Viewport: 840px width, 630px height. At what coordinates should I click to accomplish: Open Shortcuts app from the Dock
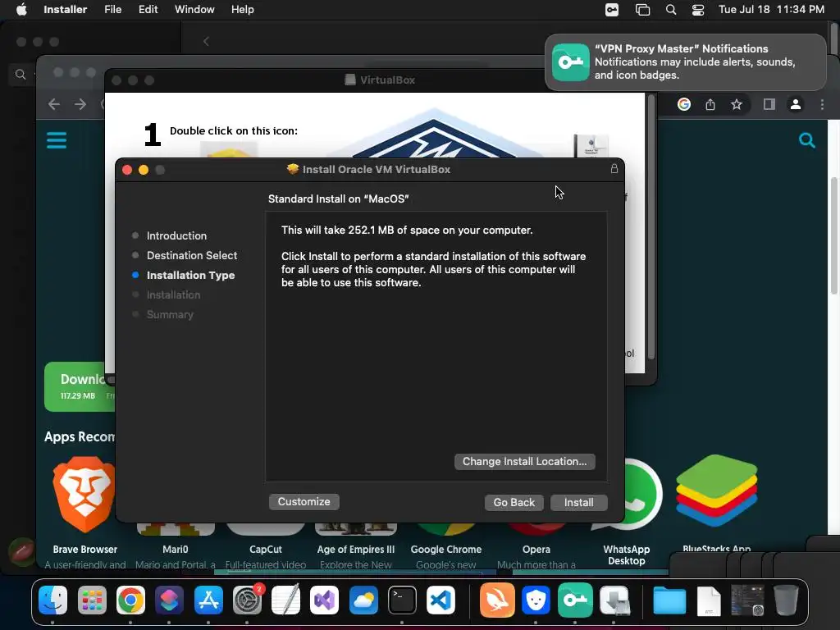point(169,600)
